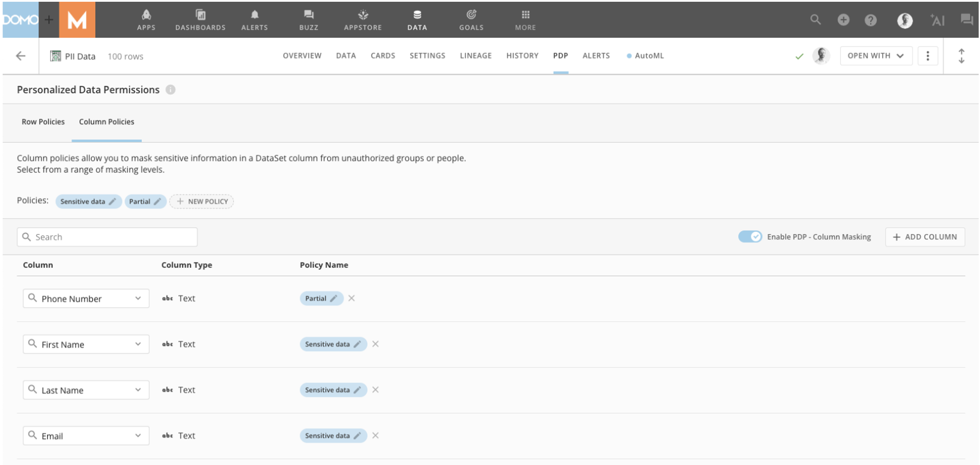The width and height of the screenshot is (980, 465).
Task: Click the plus add icon in header
Action: click(x=843, y=20)
